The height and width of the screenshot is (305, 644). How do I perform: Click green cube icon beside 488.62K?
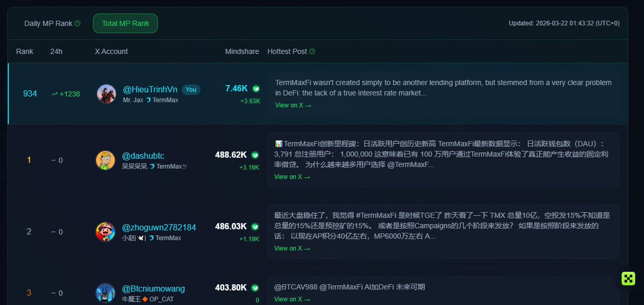pyautogui.click(x=255, y=155)
